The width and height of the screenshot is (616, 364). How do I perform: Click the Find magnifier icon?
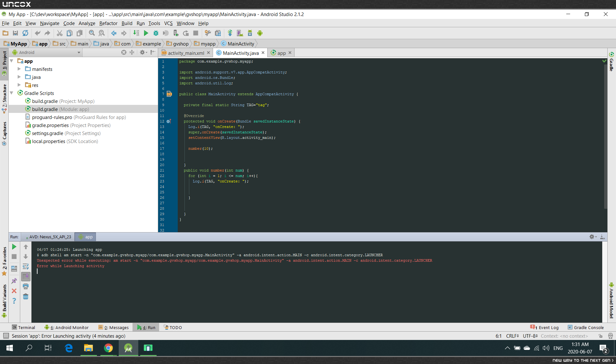point(92,33)
